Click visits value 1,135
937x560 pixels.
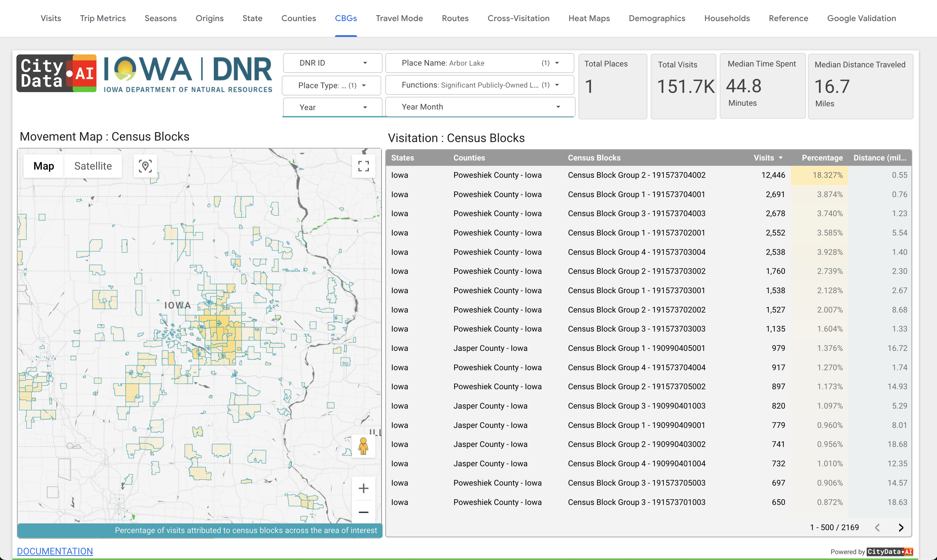pyautogui.click(x=775, y=329)
